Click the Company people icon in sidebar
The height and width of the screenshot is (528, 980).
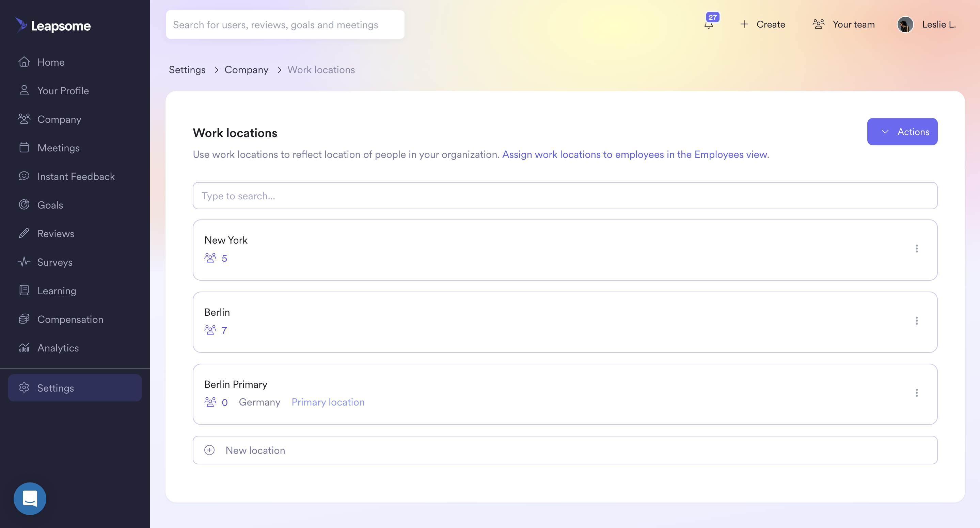pyautogui.click(x=24, y=119)
